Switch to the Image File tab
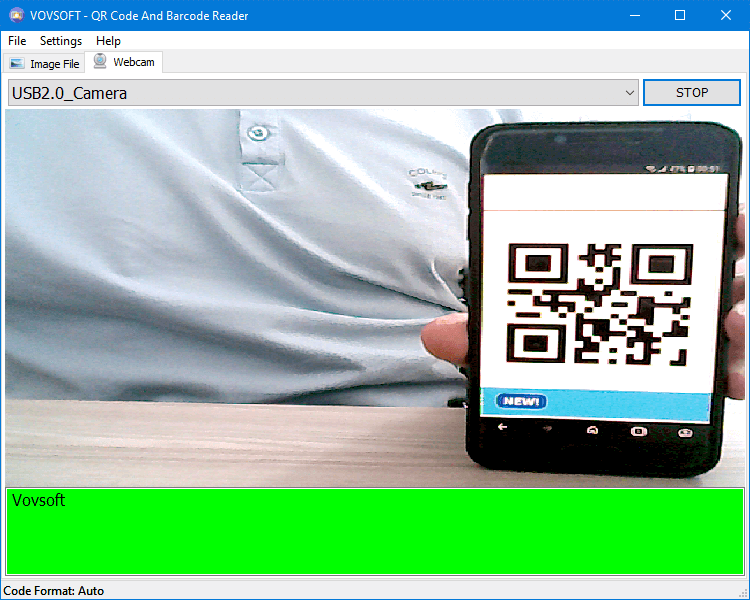 click(44, 64)
